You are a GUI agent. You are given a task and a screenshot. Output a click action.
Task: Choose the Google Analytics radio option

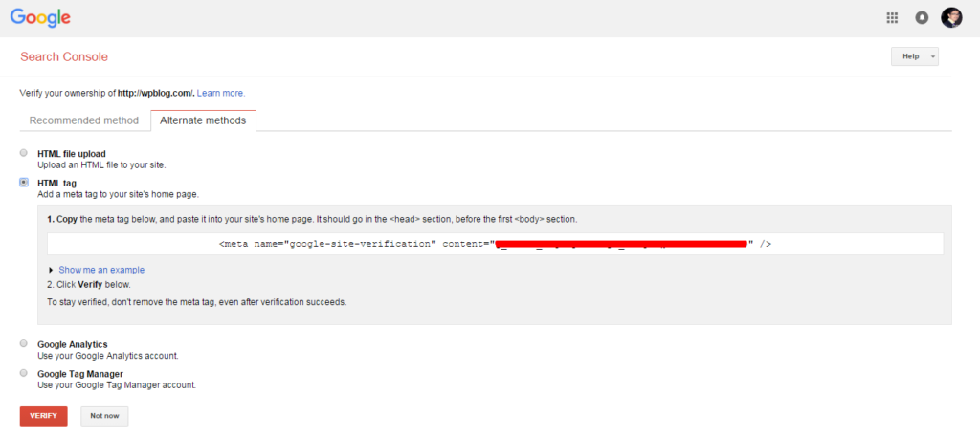[24, 343]
